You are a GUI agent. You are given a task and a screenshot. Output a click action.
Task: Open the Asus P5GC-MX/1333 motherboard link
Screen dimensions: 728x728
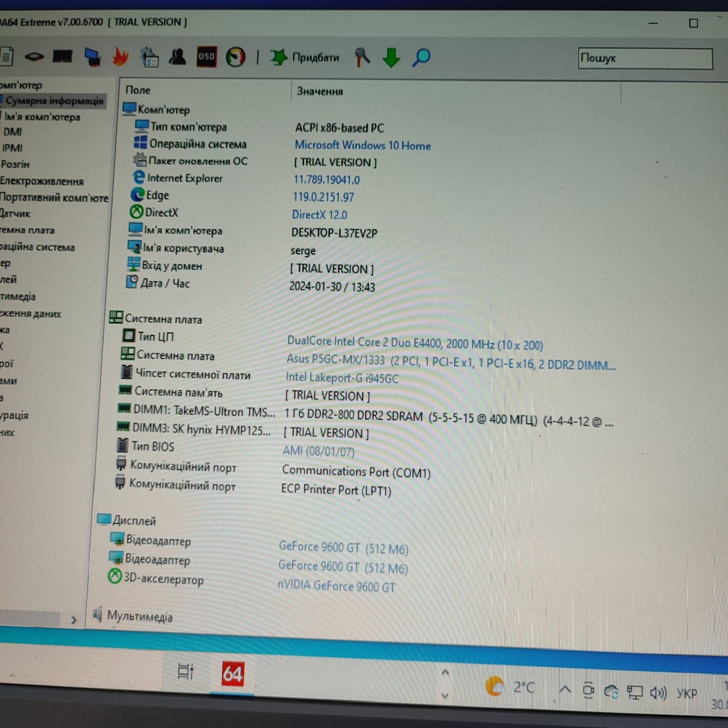point(451,362)
